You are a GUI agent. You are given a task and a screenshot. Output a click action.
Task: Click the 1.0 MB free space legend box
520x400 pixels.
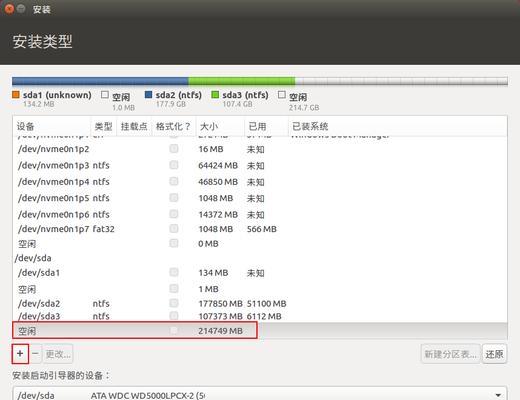(x=105, y=95)
